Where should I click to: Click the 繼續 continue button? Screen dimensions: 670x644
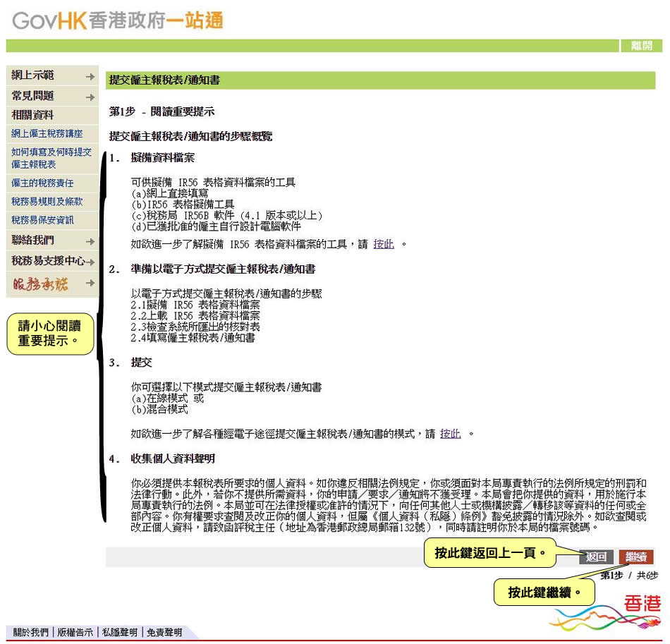(636, 557)
